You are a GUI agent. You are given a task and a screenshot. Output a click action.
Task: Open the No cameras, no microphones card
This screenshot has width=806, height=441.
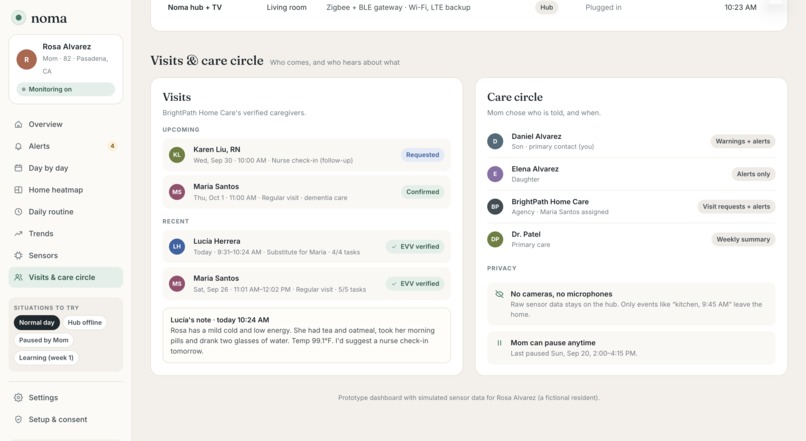[631, 304]
